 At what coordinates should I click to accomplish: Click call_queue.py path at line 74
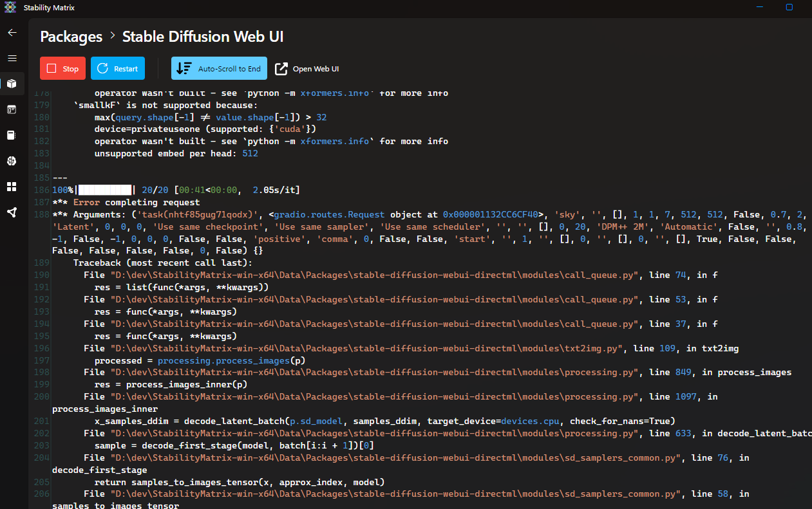point(375,275)
